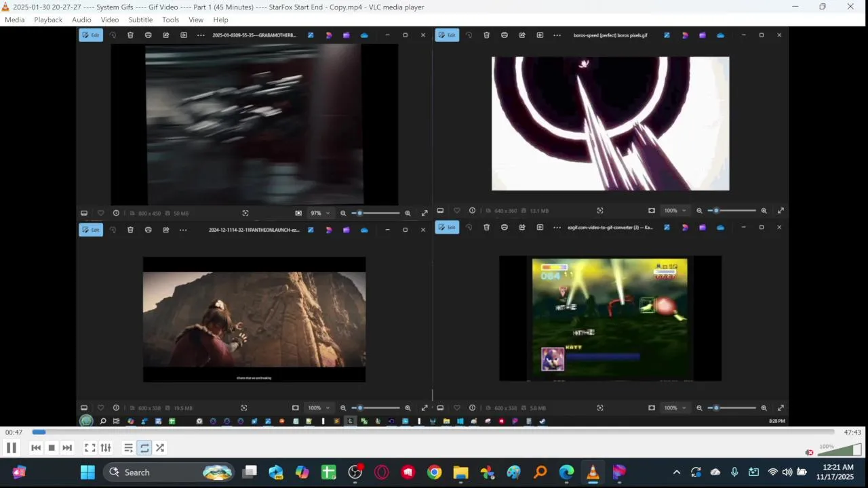The image size is (868, 488).
Task: Open the Audio menu
Action: click(x=81, y=20)
